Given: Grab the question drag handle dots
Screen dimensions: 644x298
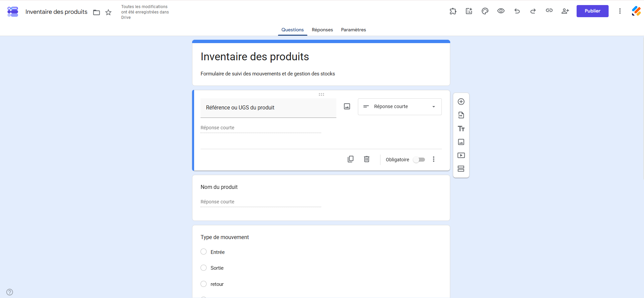Looking at the screenshot, I should 321,95.
